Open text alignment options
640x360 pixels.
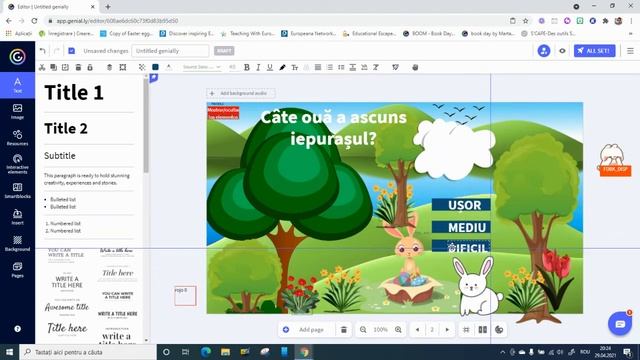coord(318,67)
